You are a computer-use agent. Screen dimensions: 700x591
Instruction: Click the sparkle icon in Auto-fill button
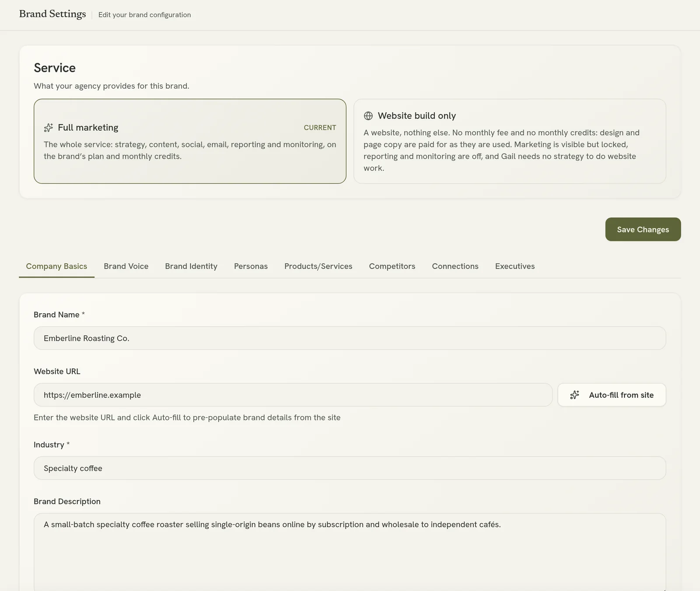(x=575, y=395)
